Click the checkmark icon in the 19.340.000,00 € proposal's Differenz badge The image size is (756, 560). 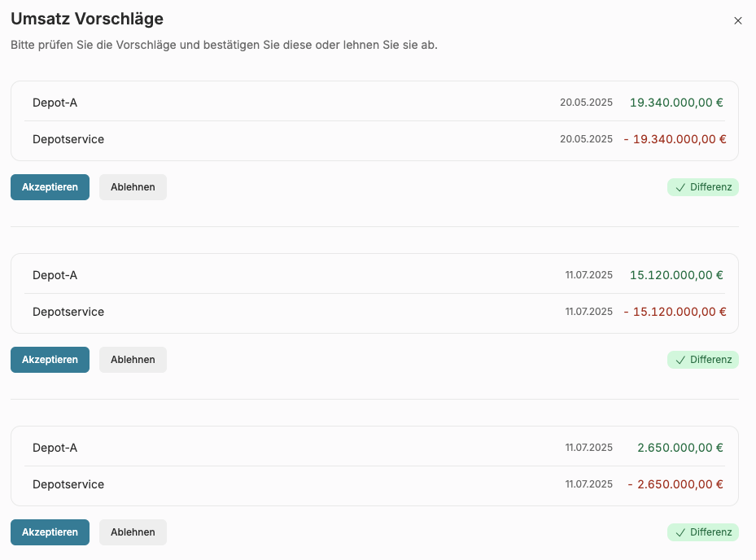[680, 187]
